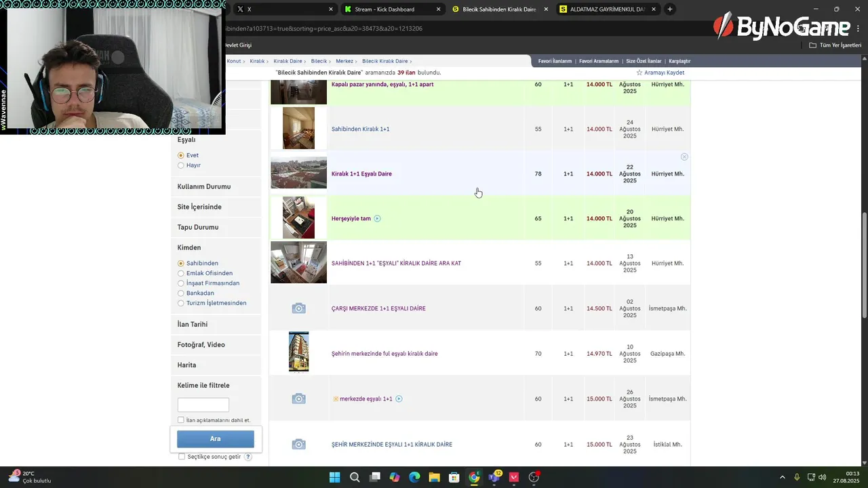Select Turizm İşletmesinden radio option
The height and width of the screenshot is (488, 868).
click(181, 303)
